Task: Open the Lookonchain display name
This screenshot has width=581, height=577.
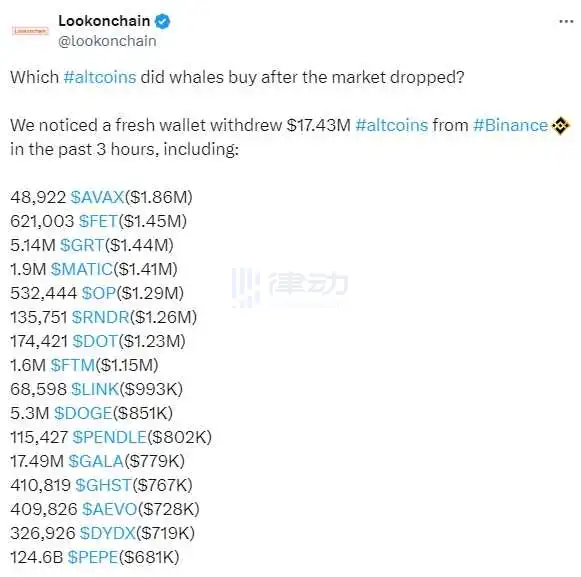Action: [x=104, y=21]
